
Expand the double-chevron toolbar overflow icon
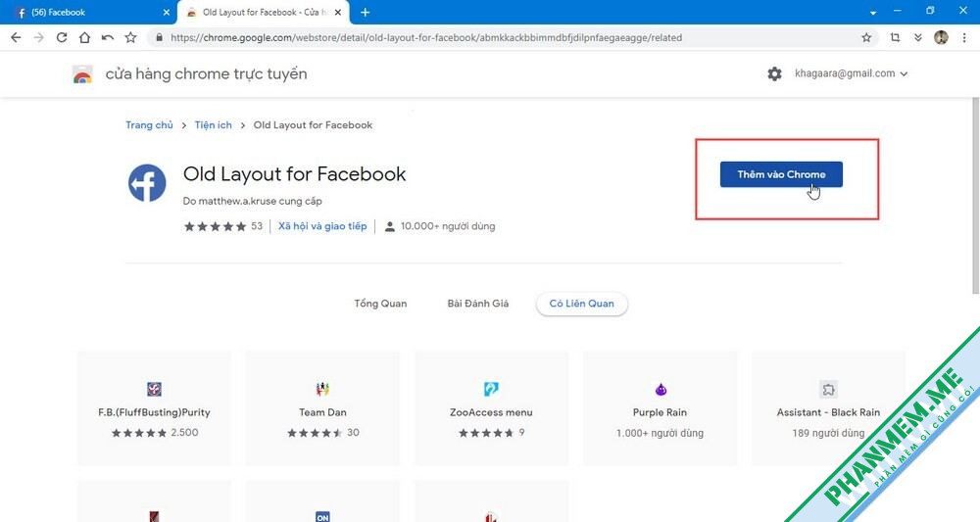pos(917,37)
